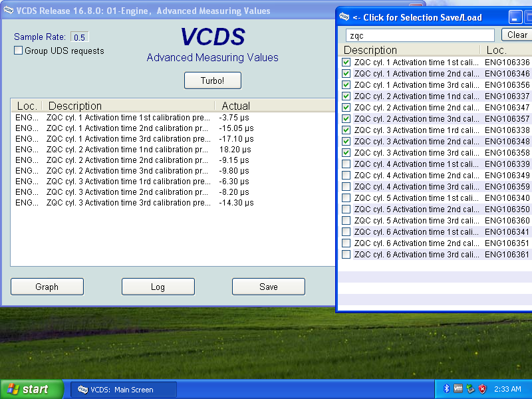The height and width of the screenshot is (399, 532).
Task: Check ZQC cyl. 4 Activation time 2nd calibration
Action: pyautogui.click(x=346, y=175)
